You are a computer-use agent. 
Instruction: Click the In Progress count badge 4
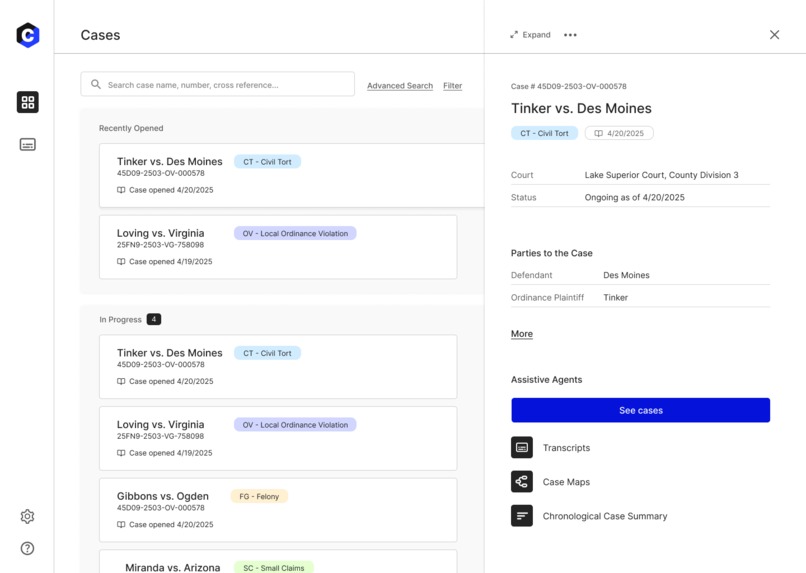[154, 319]
